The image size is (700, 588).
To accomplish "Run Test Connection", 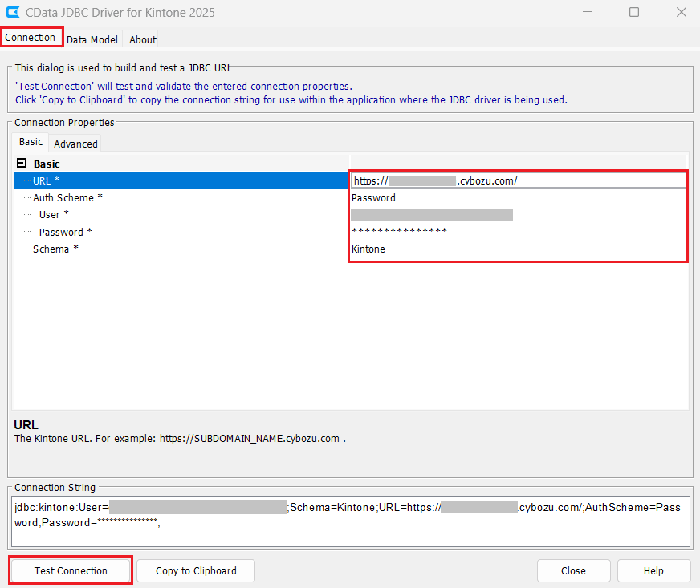I will [x=70, y=570].
